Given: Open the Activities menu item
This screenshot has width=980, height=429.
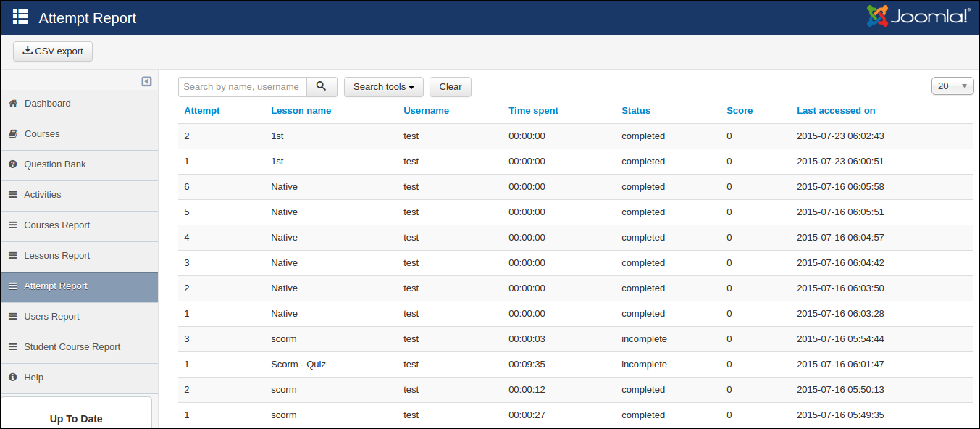Looking at the screenshot, I should 43,195.
